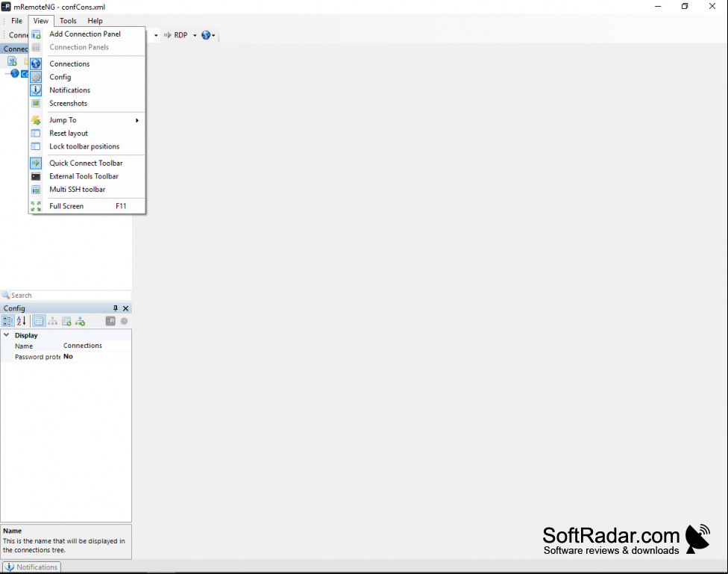Click the search magnifier icon

[5, 295]
